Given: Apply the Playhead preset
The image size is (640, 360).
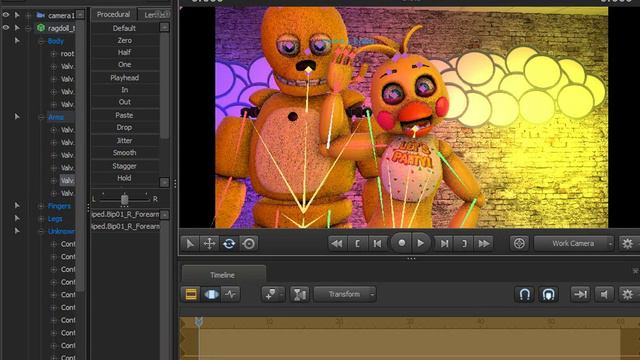Looking at the screenshot, I should [124, 78].
